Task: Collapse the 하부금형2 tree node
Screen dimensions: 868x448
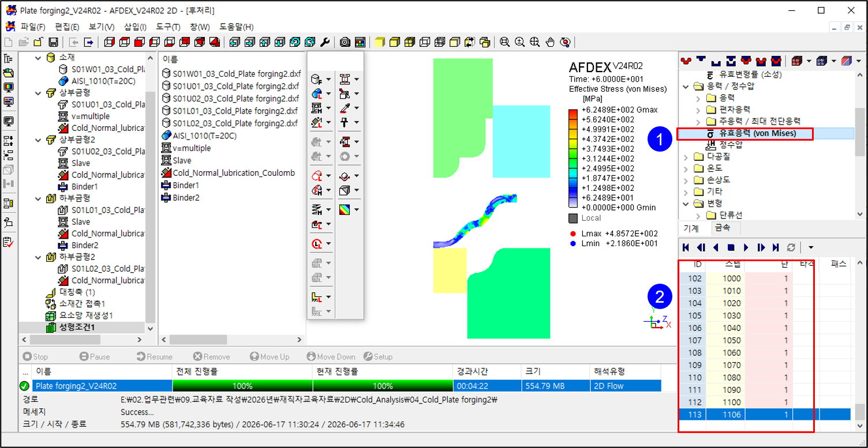Action: (39, 257)
